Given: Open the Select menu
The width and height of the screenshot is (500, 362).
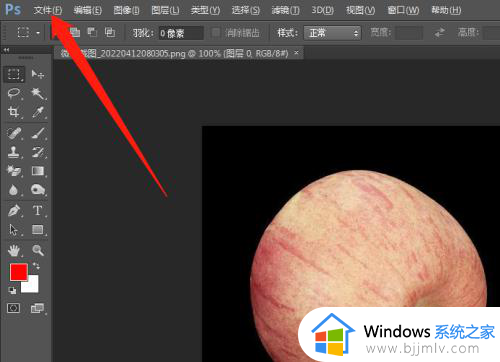Looking at the screenshot, I should pos(246,10).
